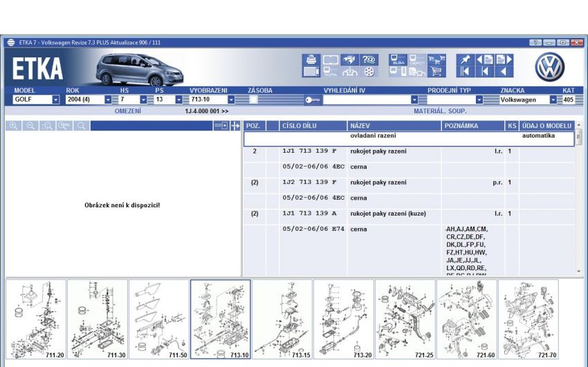This screenshot has width=588, height=367.
Task: Open illustration thumbnail 721-60
Action: 466,319
